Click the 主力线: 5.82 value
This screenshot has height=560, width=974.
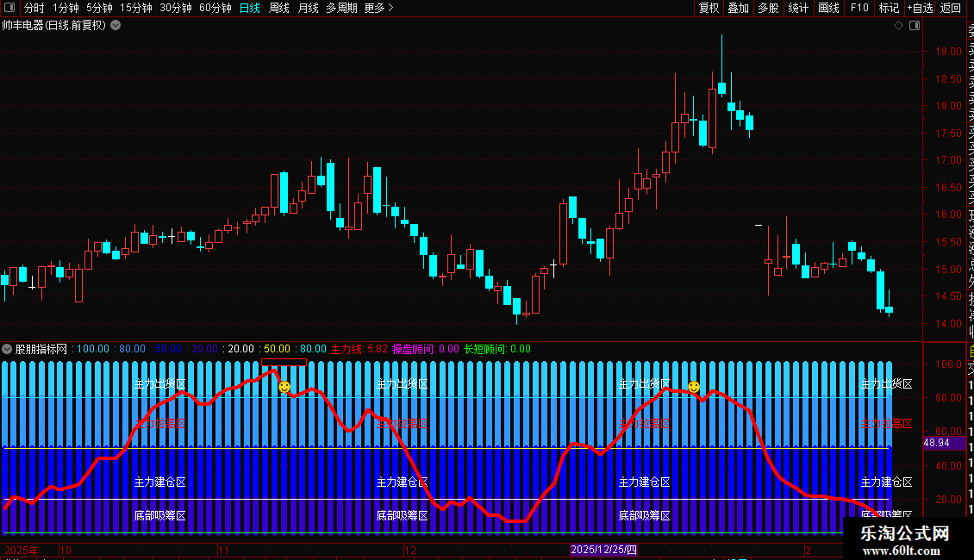coord(359,349)
